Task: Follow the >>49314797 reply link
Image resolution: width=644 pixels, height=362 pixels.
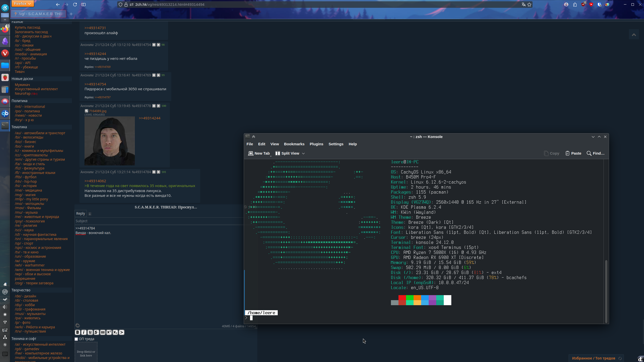Action: [103, 97]
